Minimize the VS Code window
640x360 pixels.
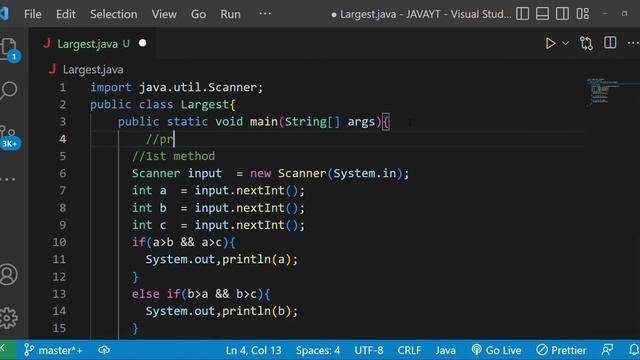click(605, 13)
